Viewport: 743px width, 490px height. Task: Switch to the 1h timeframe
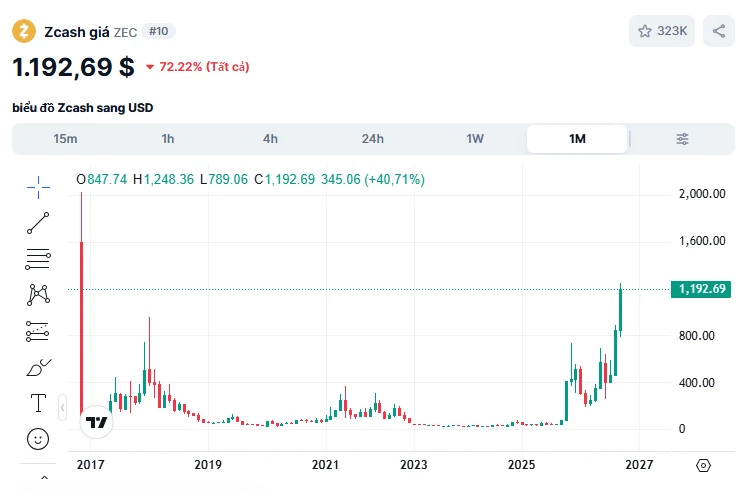(x=168, y=139)
